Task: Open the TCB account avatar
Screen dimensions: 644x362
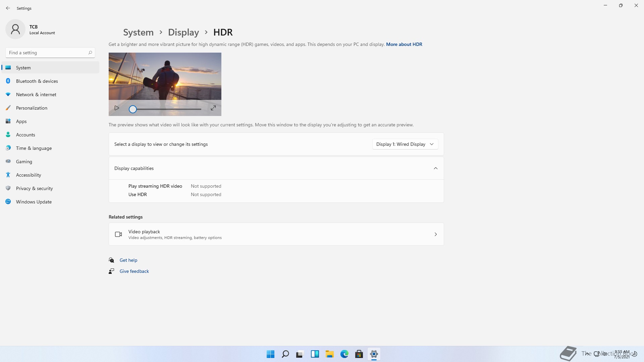Action: pos(15,29)
